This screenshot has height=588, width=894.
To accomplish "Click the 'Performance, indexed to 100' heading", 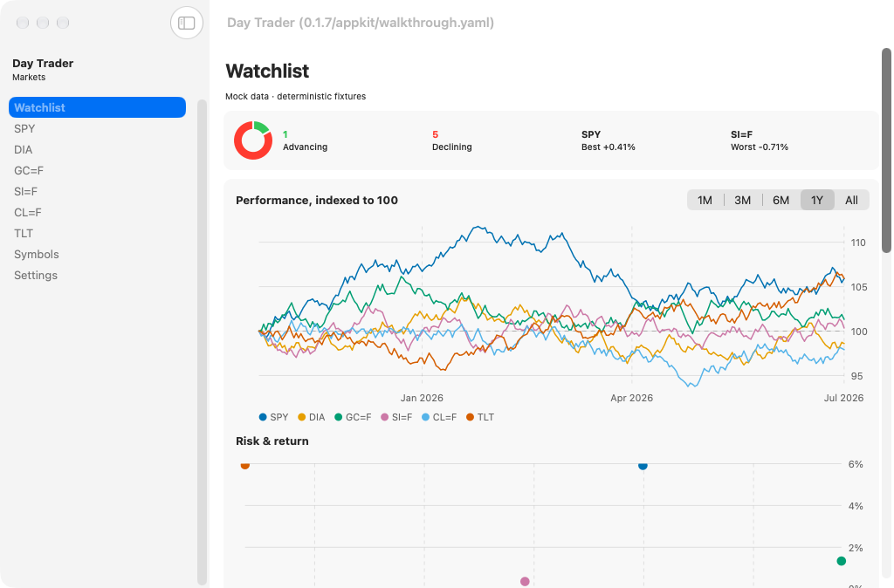I will (317, 200).
